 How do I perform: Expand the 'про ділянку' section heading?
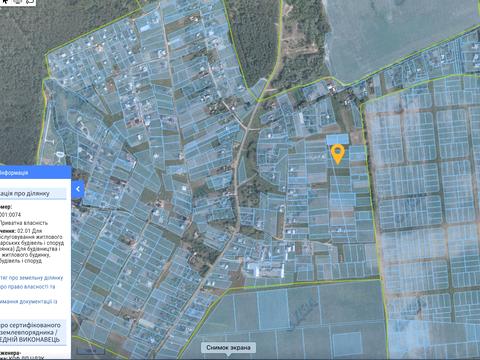[x=33, y=194]
